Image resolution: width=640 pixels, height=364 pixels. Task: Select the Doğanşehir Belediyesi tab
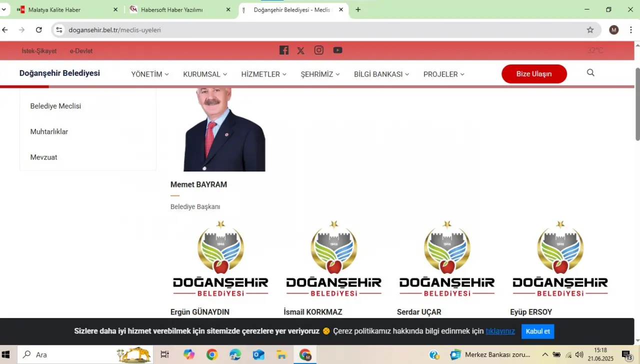pyautogui.click(x=293, y=9)
